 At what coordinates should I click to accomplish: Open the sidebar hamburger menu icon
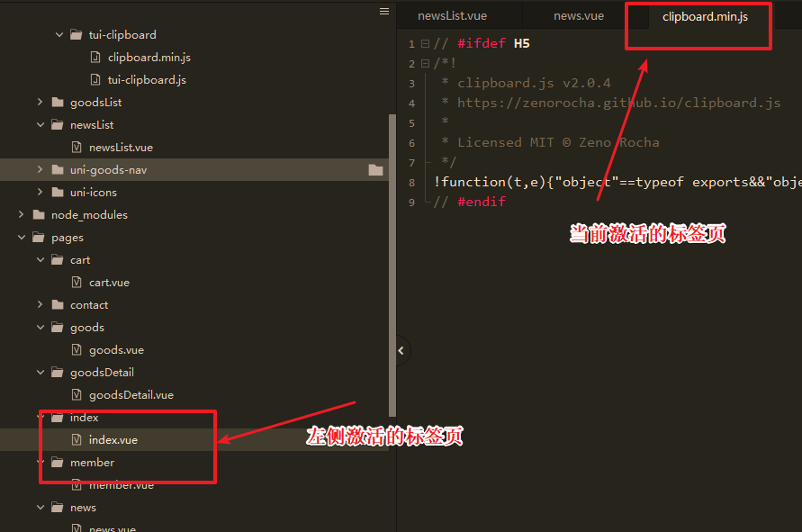[x=384, y=12]
